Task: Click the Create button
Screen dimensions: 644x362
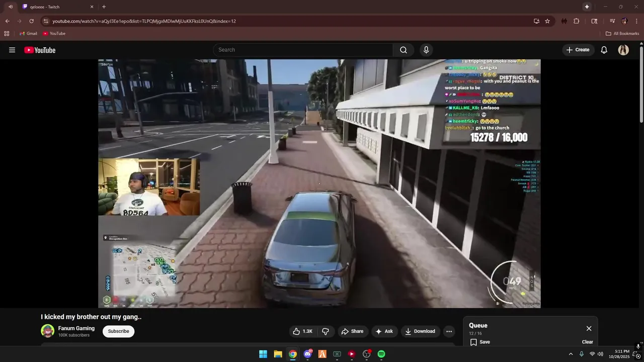Action: click(x=578, y=50)
